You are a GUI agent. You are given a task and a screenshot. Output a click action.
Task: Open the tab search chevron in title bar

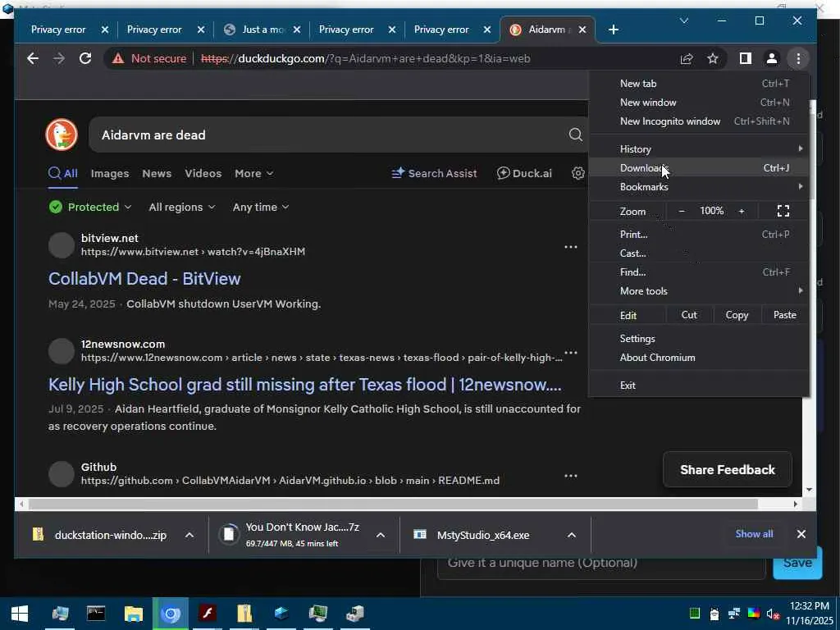tap(684, 21)
